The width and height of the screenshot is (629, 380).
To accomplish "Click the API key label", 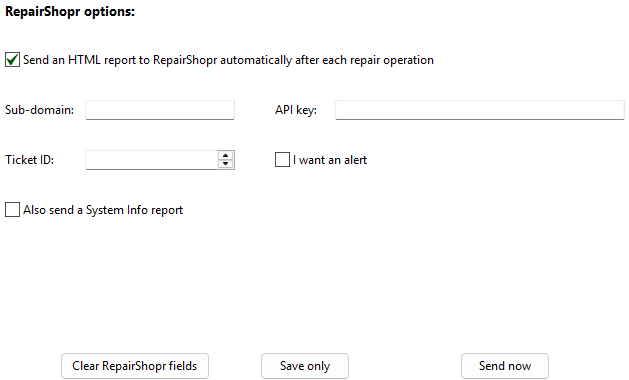I will pos(296,110).
